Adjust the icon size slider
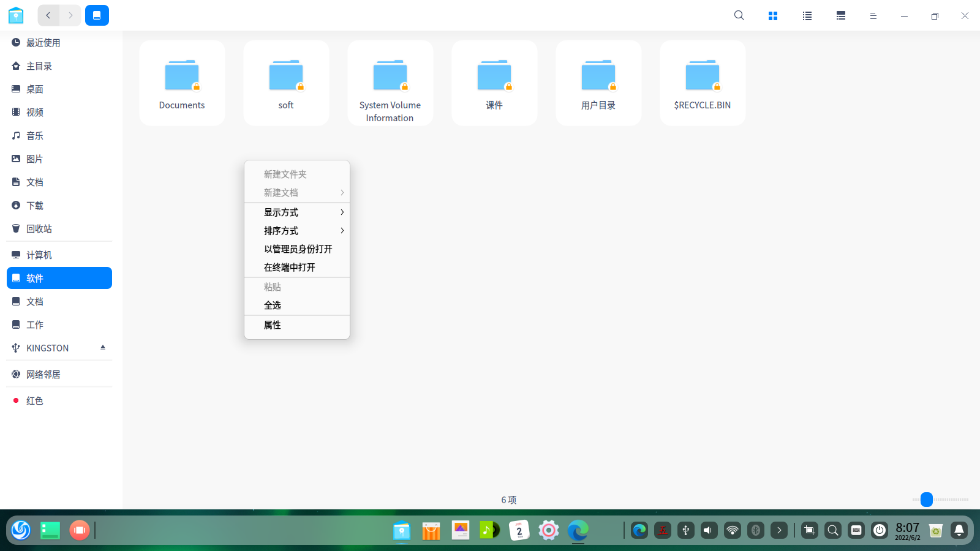The height and width of the screenshot is (551, 980). [926, 500]
